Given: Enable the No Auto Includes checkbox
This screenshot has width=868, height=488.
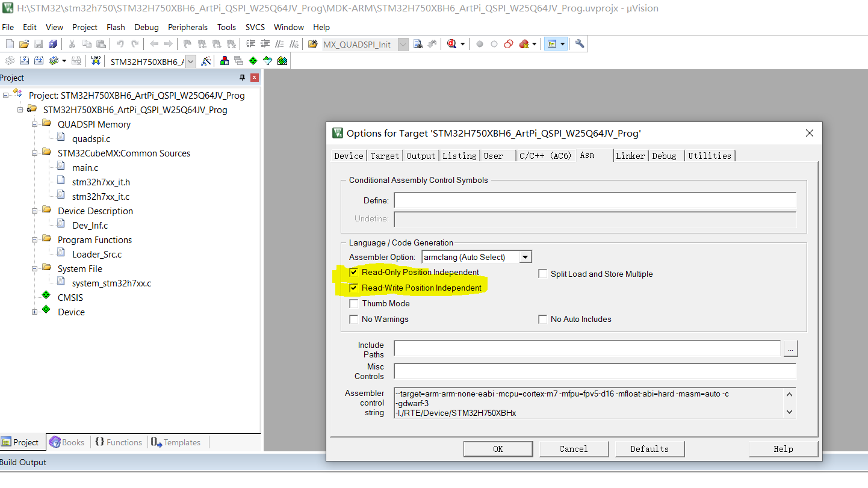Looking at the screenshot, I should click(x=542, y=320).
